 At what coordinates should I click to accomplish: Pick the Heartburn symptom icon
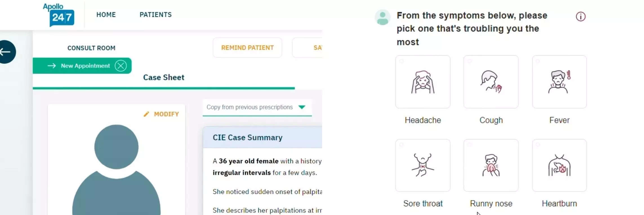[x=559, y=165]
